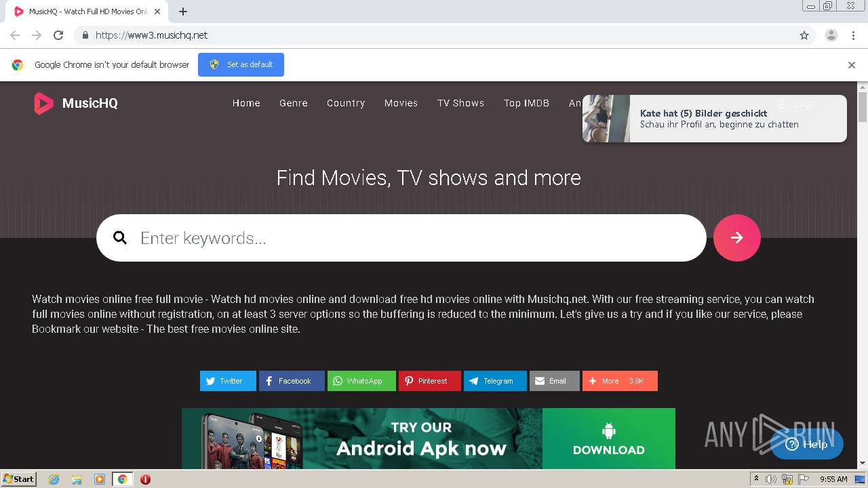Open the Country menu

pos(346,103)
